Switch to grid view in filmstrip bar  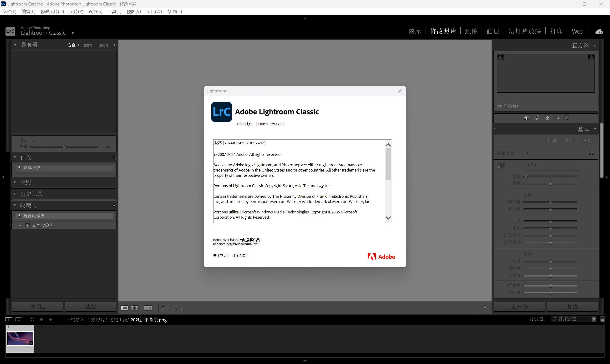pyautogui.click(x=32, y=319)
